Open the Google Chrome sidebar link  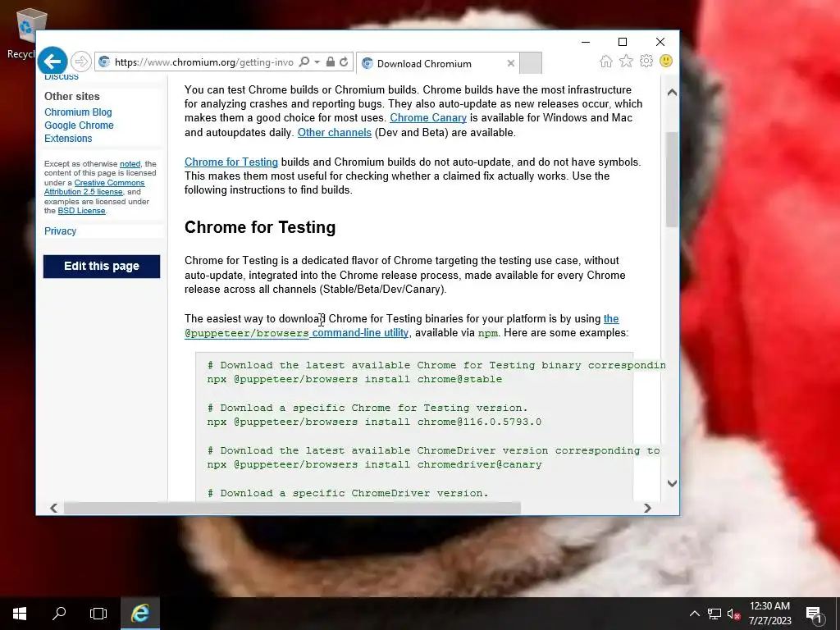[79, 126]
